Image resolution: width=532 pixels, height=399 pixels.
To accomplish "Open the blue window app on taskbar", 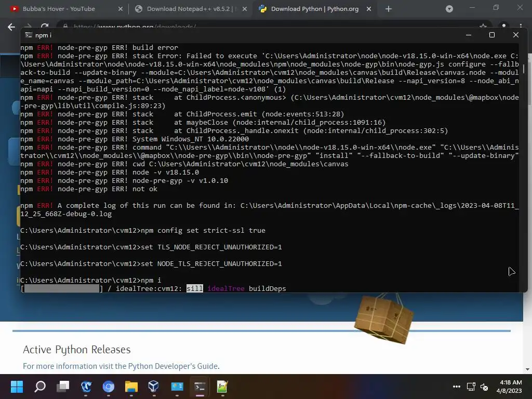I will click(x=177, y=387).
